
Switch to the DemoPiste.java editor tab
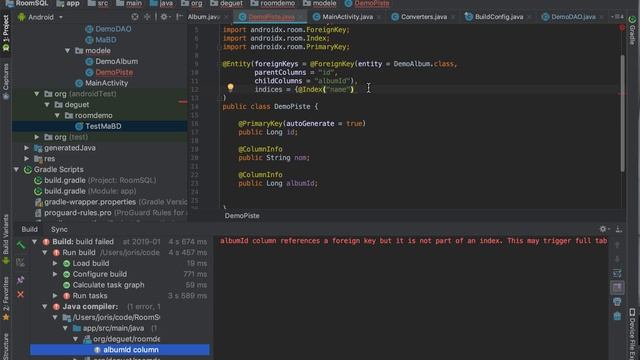click(x=270, y=17)
